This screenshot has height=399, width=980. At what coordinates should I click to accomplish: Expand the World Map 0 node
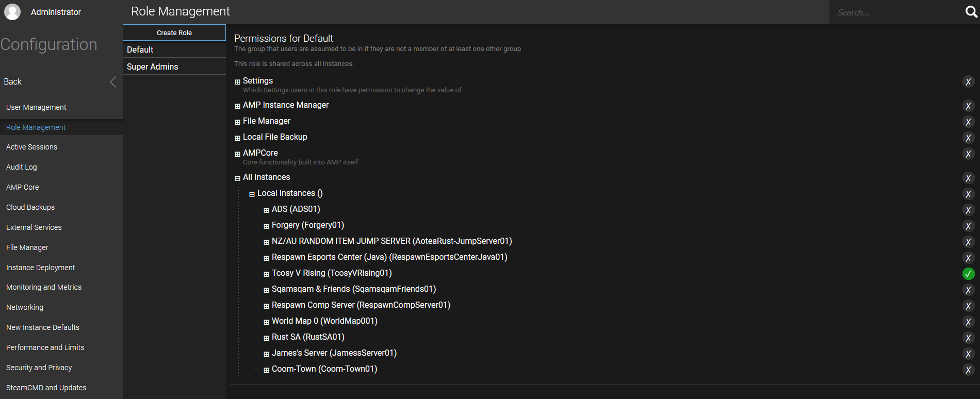(266, 322)
